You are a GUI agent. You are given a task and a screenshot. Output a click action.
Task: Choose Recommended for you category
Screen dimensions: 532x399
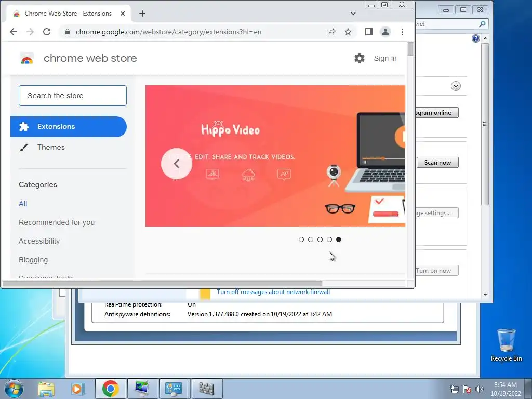pyautogui.click(x=57, y=222)
